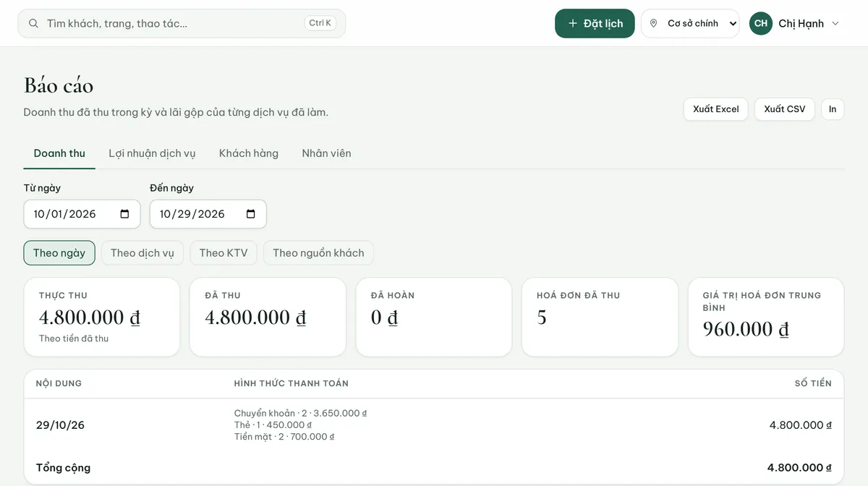Image resolution: width=868 pixels, height=486 pixels.
Task: Click the 29/10/26 row amount 4.800.000 ₫
Action: 801,425
